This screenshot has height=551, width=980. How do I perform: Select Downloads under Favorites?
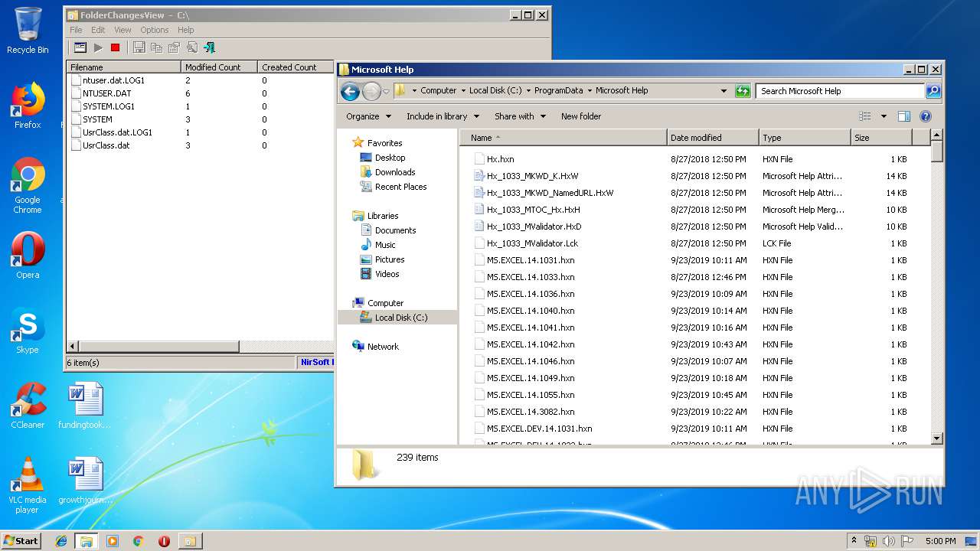[x=395, y=172]
